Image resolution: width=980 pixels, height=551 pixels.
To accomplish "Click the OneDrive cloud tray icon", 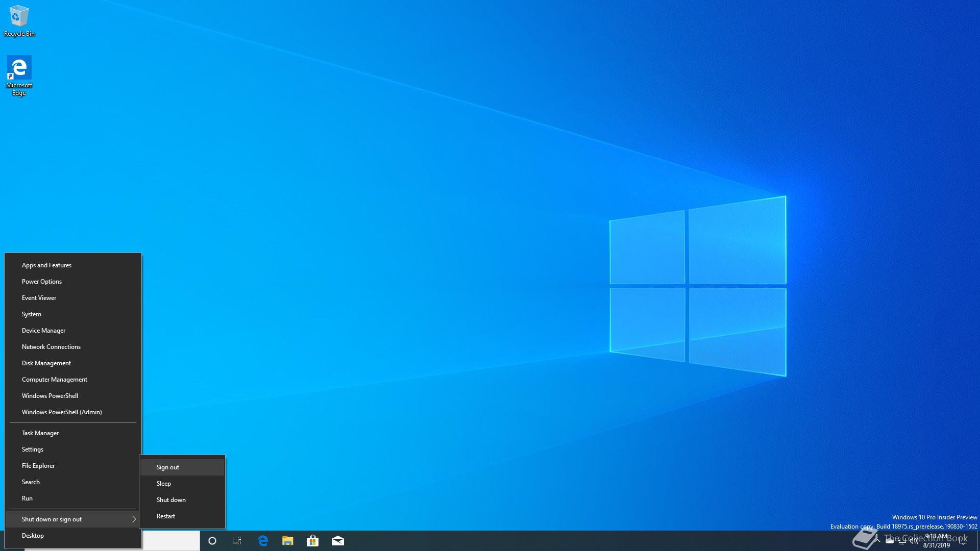I will 890,541.
